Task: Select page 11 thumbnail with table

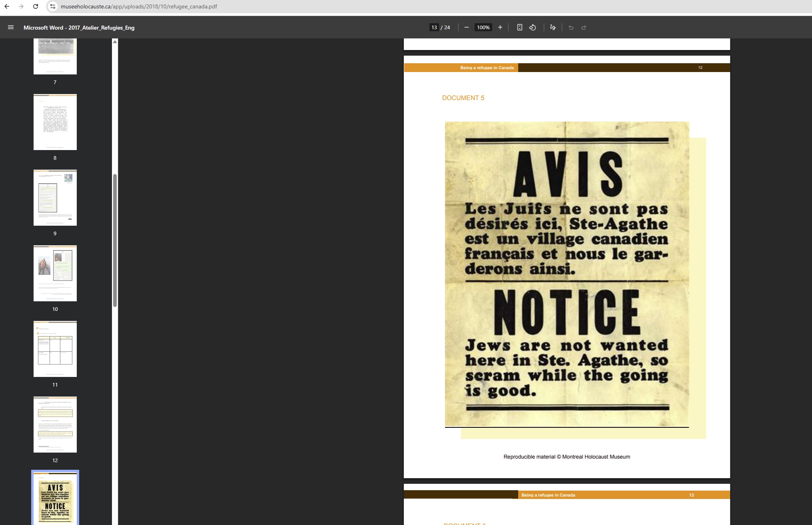Action: coord(55,349)
